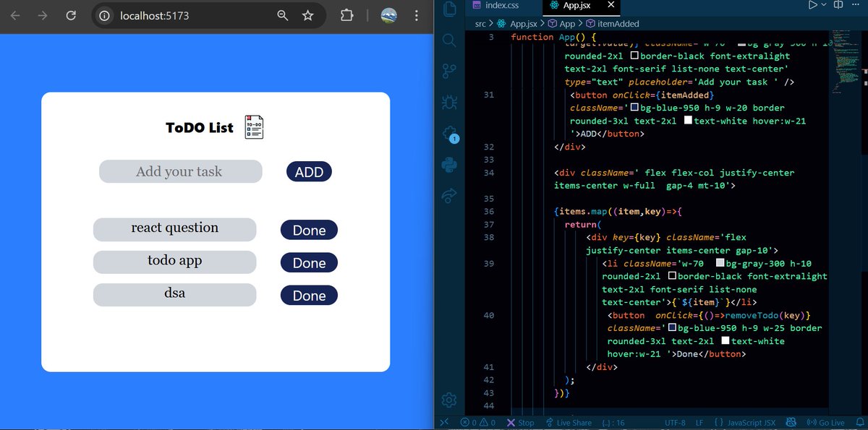Reload the localhost page
Viewport: 868px width, 430px height.
point(71,15)
